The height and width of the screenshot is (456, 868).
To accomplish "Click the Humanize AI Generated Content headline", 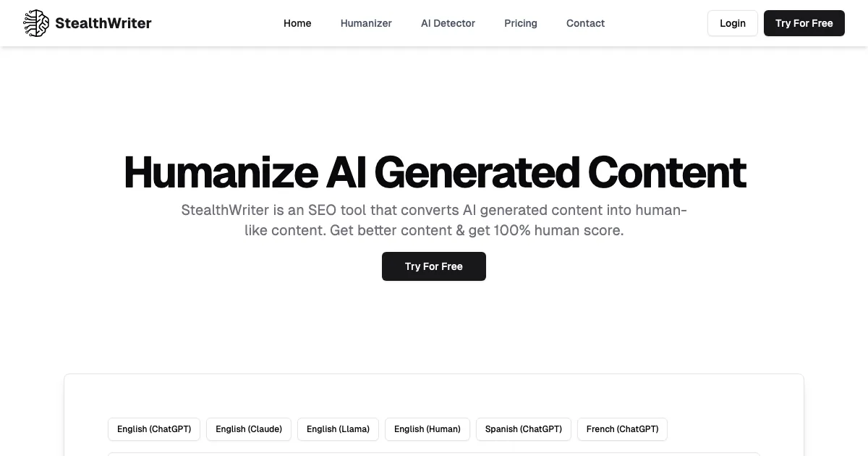I will [x=434, y=172].
